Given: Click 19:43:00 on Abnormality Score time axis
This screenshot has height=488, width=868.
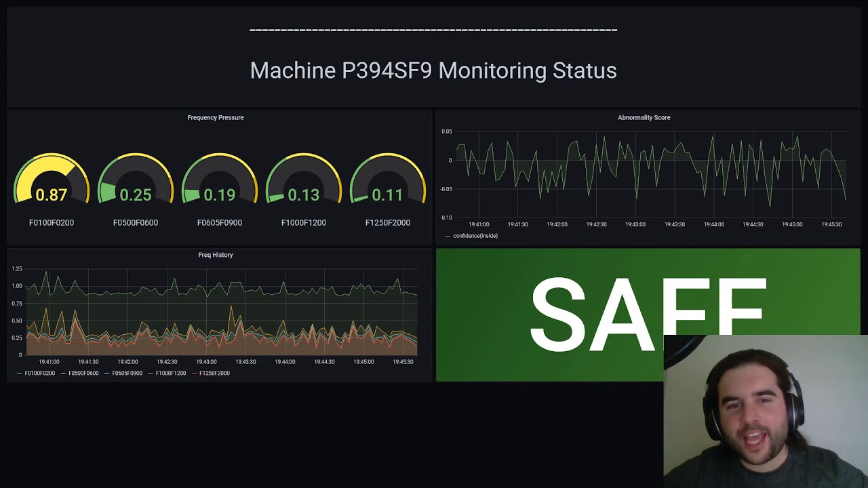Looking at the screenshot, I should [x=635, y=224].
